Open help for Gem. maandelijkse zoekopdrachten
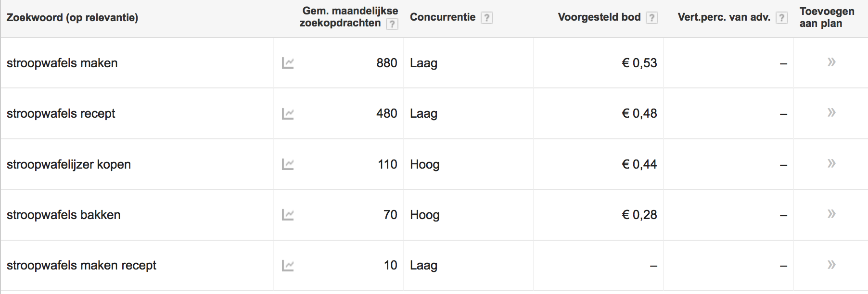Image resolution: width=868 pixels, height=294 pixels. point(392,24)
